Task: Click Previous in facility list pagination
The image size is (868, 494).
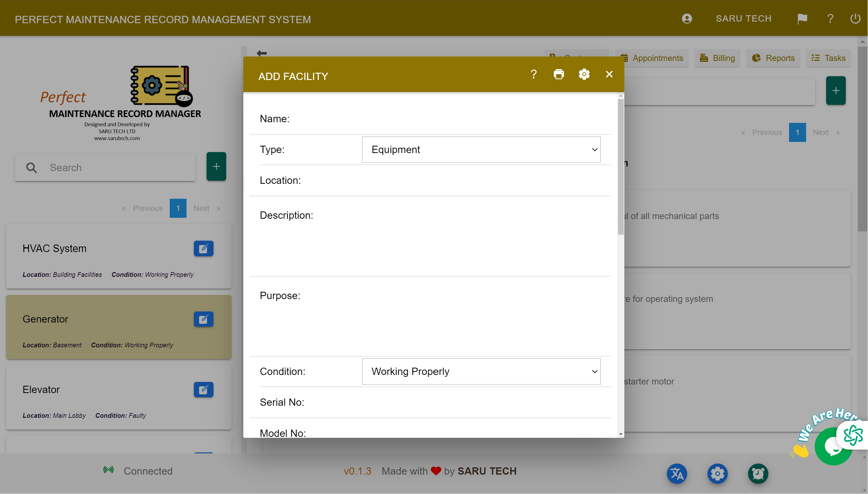Action: coord(148,208)
